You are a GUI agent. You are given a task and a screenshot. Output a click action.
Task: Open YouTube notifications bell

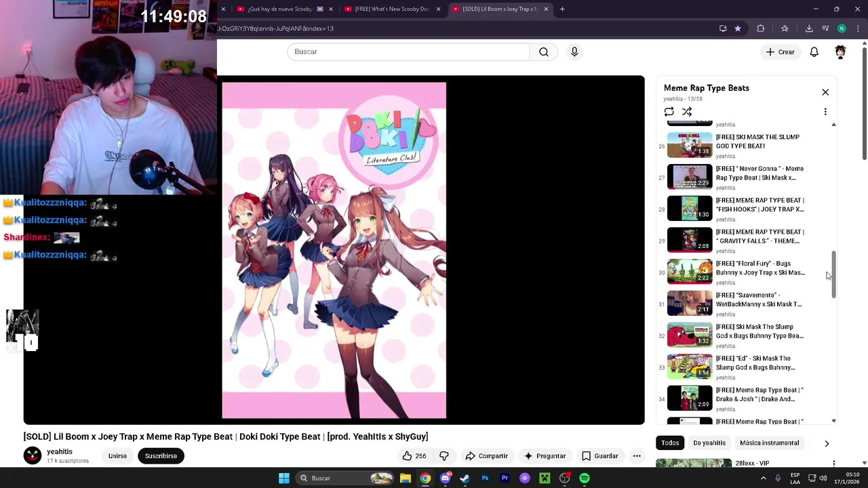[x=814, y=52]
